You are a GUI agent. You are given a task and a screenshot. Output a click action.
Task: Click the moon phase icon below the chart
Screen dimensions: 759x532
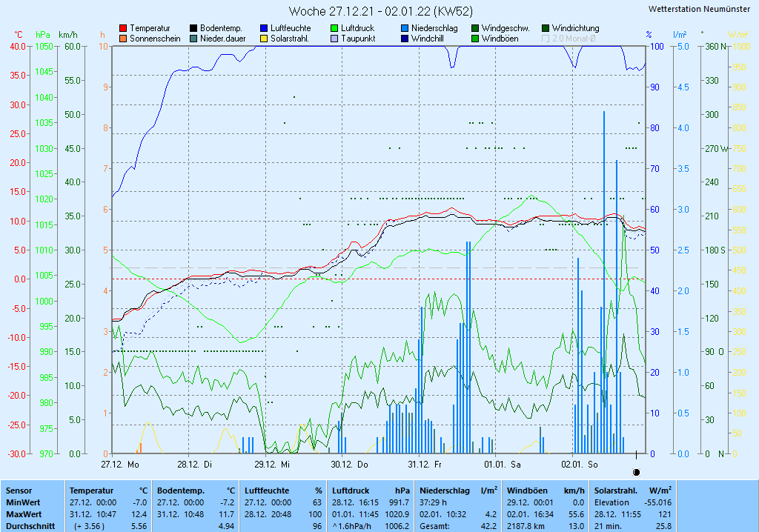637,472
